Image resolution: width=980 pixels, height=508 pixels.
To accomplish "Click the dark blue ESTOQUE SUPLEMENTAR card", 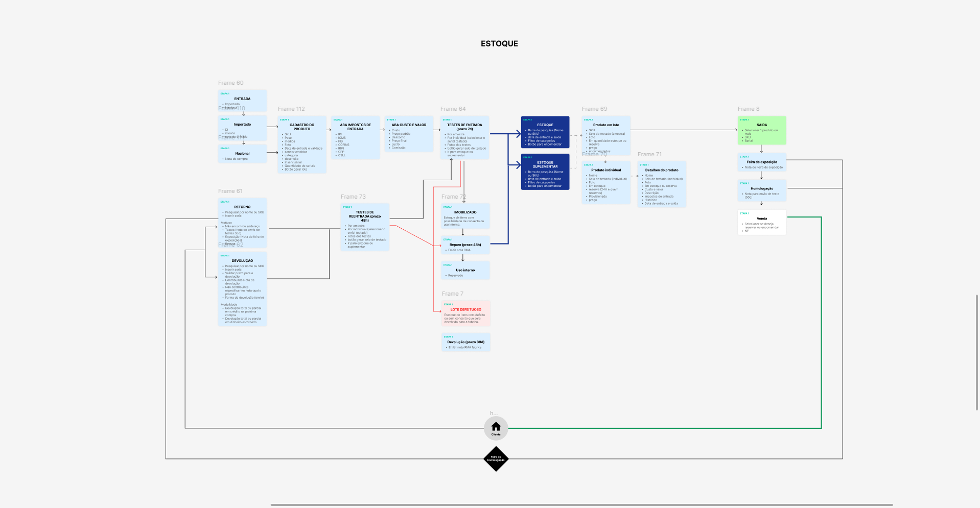I will click(x=545, y=172).
